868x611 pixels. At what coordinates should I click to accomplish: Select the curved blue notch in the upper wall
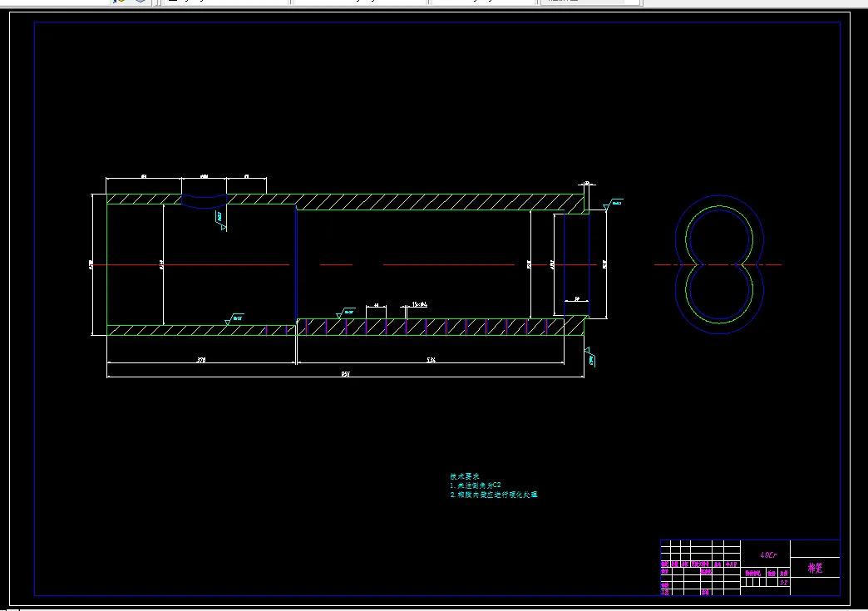tap(205, 201)
